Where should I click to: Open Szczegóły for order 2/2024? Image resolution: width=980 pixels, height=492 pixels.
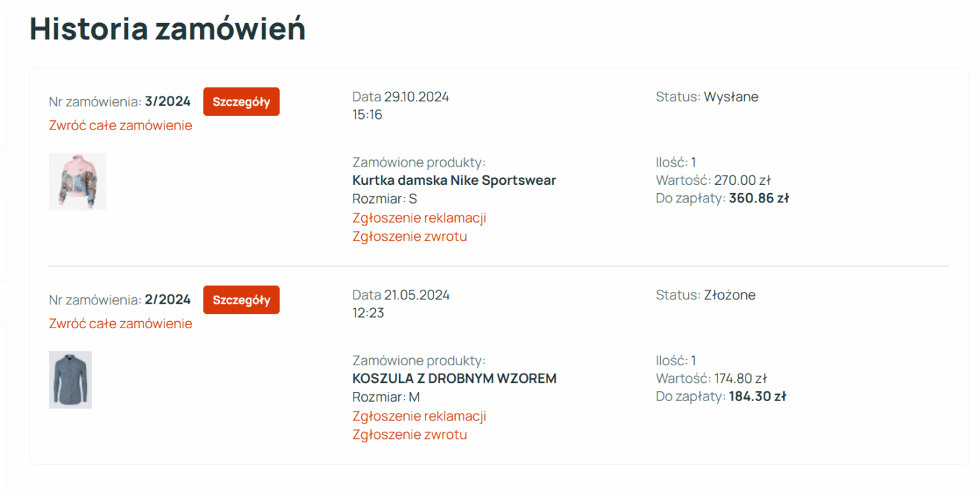[241, 300]
